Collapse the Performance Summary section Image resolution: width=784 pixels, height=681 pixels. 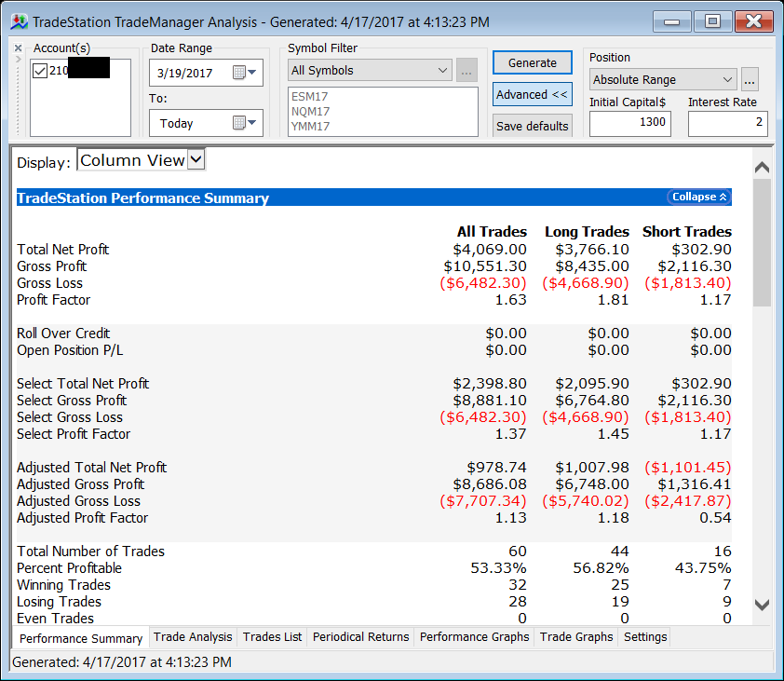click(x=699, y=197)
